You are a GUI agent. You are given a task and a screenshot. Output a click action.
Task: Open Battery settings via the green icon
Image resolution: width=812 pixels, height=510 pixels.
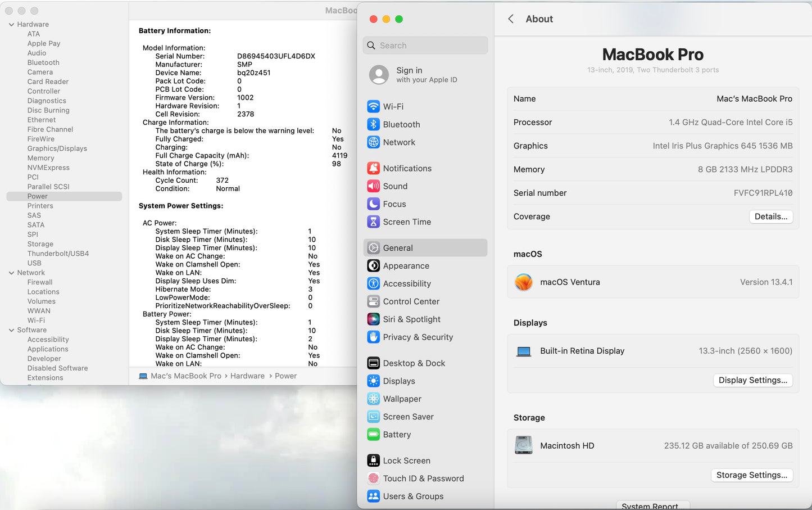point(373,434)
